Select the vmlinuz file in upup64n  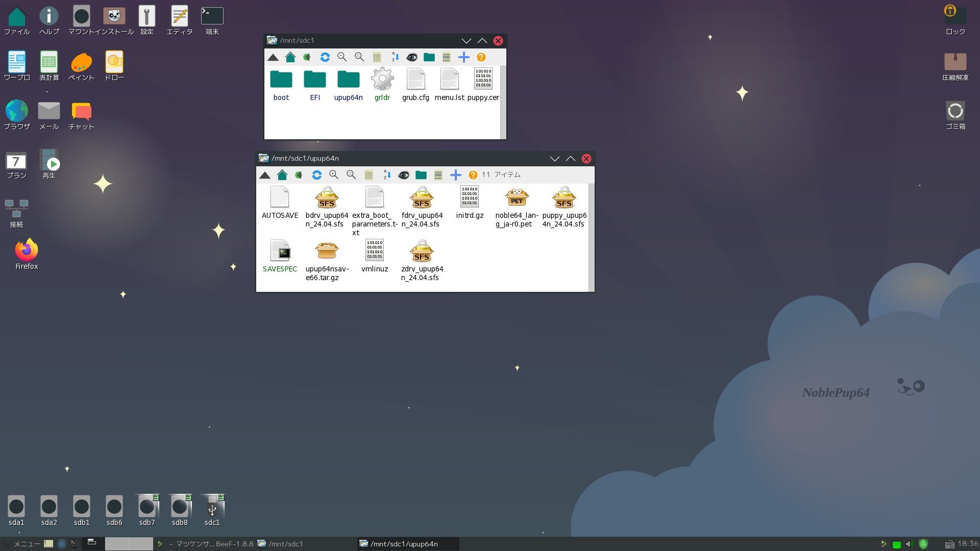coord(374,250)
